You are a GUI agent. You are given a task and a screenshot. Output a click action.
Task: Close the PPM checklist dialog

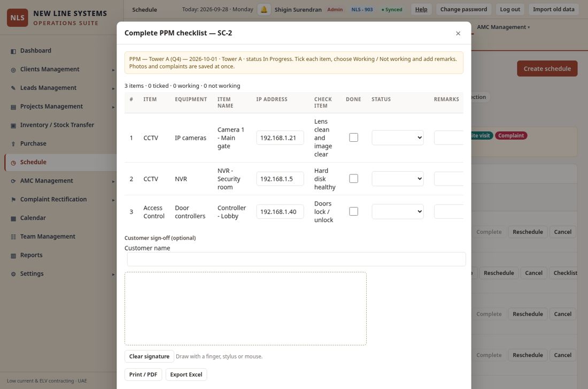(x=458, y=33)
